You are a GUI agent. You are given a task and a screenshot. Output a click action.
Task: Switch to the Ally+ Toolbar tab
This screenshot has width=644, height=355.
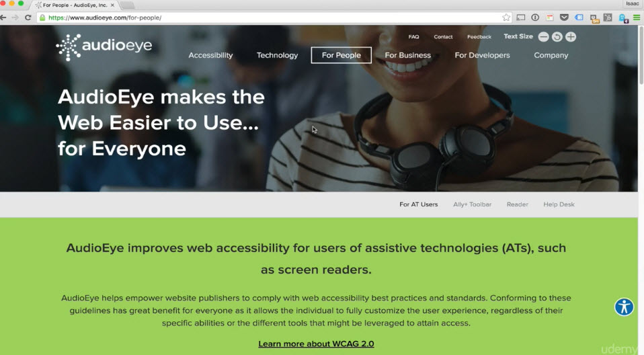(x=473, y=204)
